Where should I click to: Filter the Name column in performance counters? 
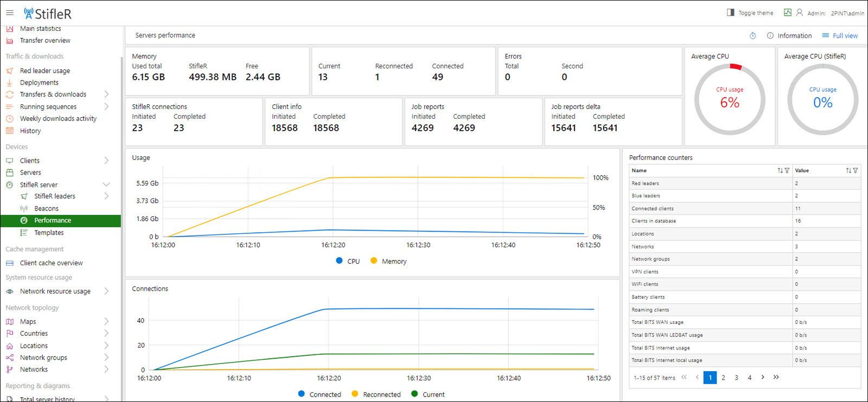point(787,171)
